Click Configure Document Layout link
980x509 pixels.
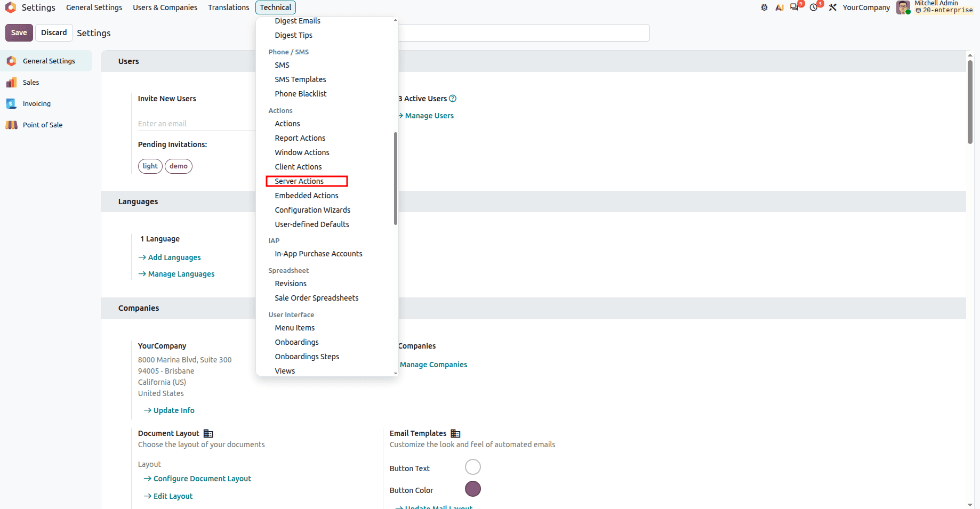(x=197, y=479)
